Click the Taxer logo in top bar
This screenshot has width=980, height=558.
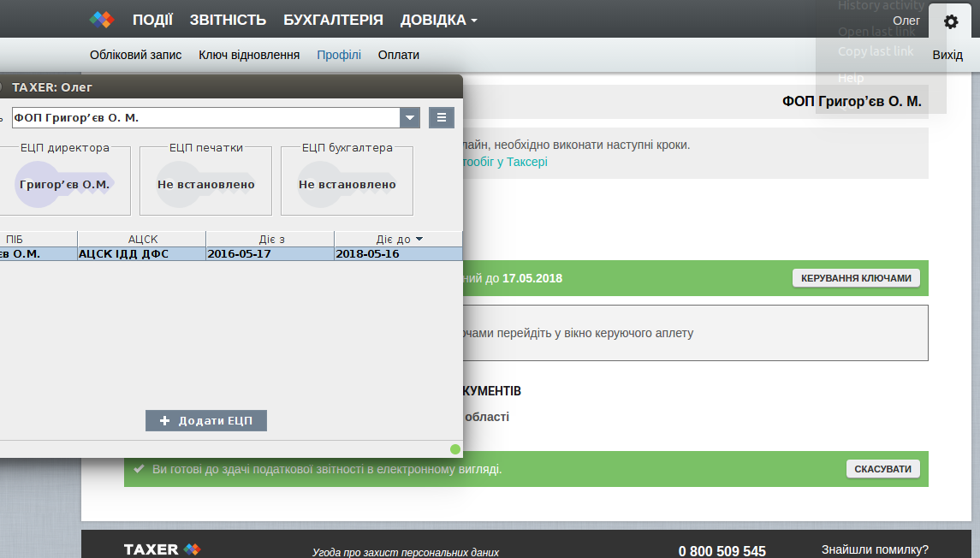[x=102, y=20]
